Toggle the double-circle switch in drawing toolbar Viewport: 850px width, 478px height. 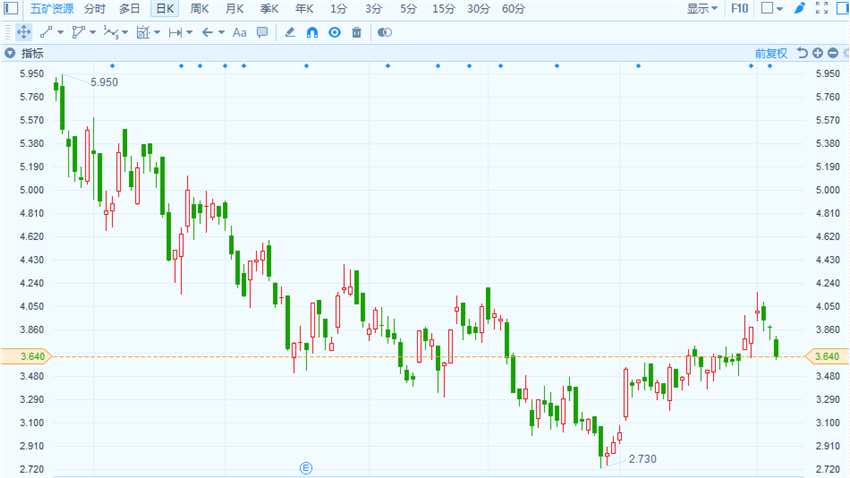[384, 33]
